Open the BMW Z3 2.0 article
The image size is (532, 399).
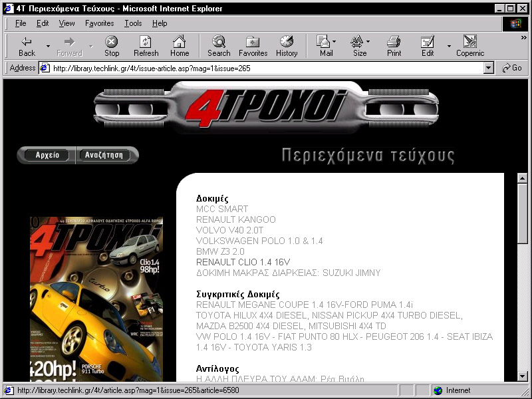coord(220,252)
